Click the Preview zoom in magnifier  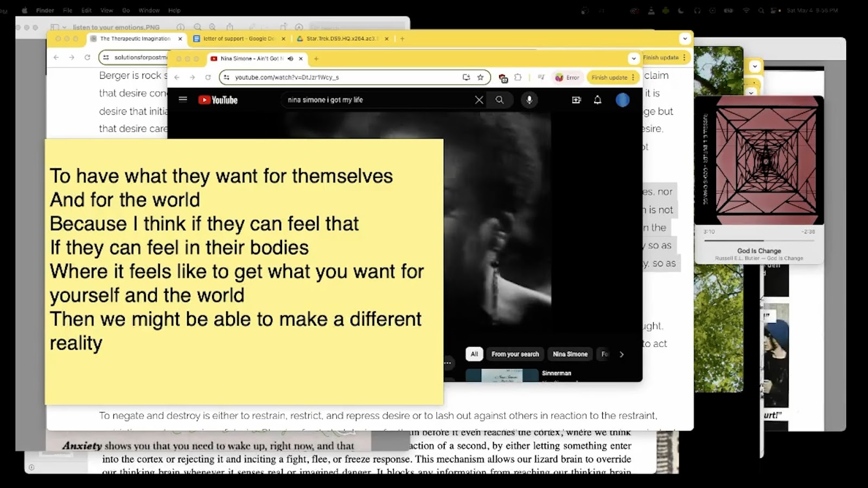[x=213, y=27]
